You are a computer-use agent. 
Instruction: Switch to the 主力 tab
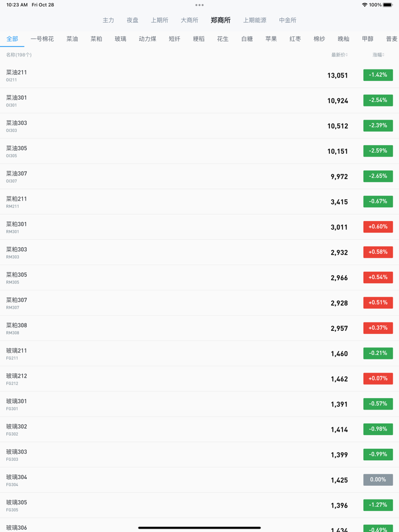pyautogui.click(x=108, y=21)
